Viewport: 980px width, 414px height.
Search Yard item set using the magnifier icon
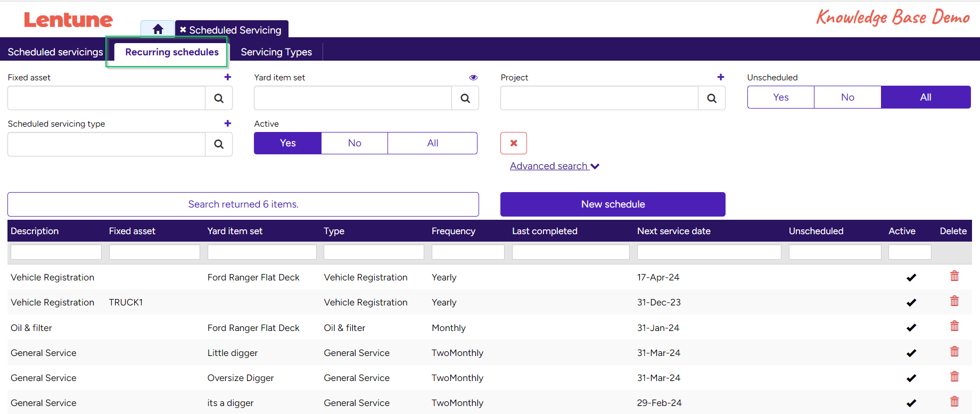pyautogui.click(x=465, y=98)
